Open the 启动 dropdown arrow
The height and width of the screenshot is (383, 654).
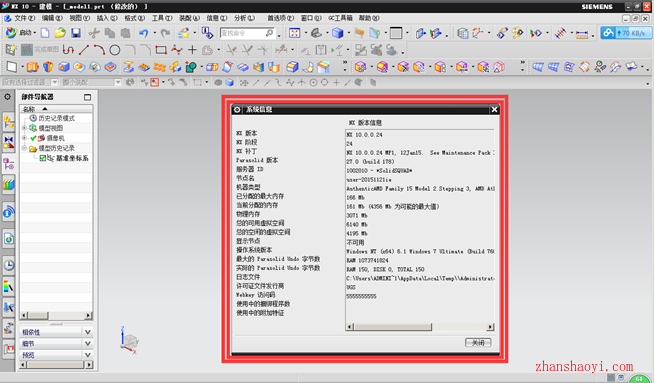tap(35, 33)
